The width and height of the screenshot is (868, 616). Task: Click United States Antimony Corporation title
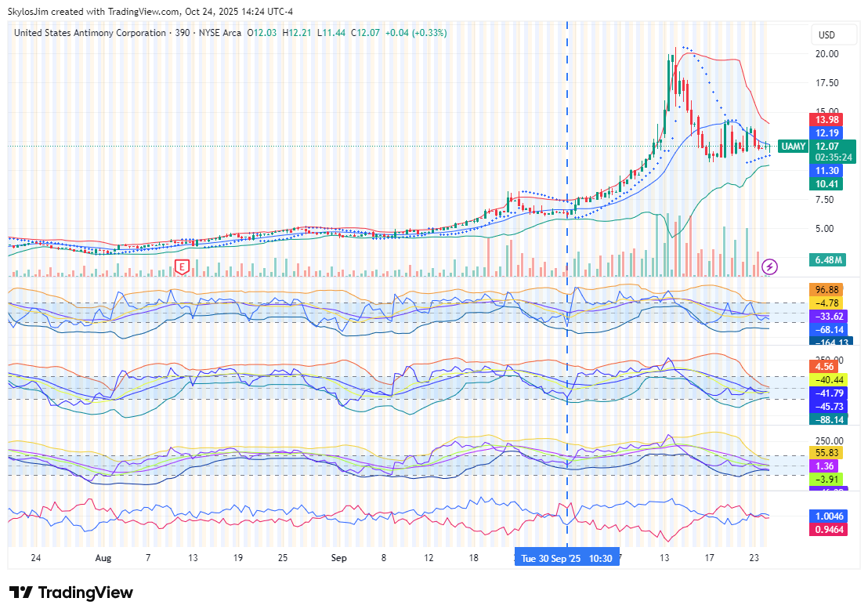point(90,33)
